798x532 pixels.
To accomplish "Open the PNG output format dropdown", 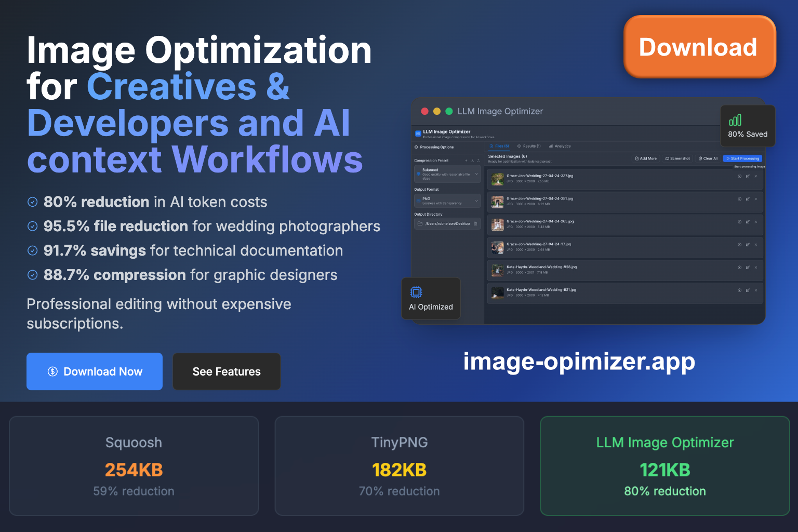I will pos(447,201).
